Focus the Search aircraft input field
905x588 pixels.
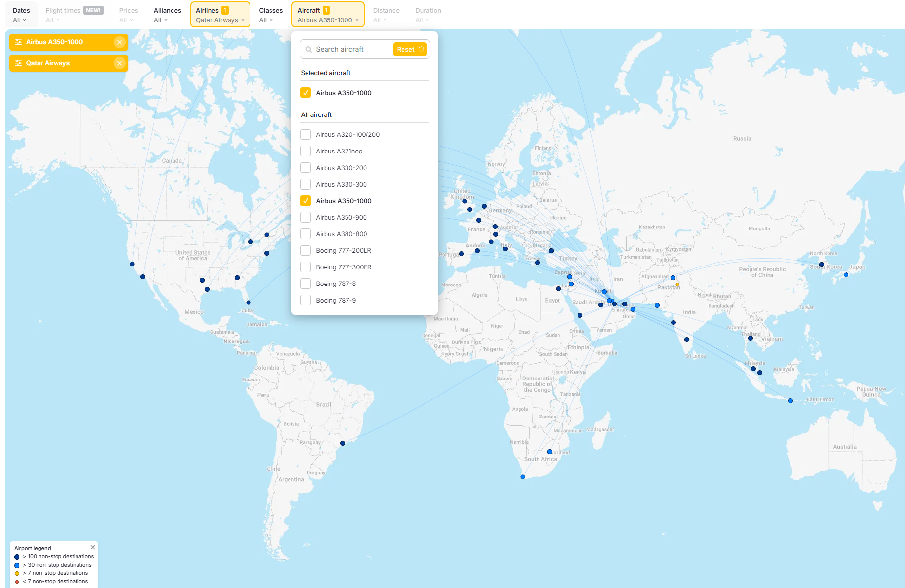[352, 50]
